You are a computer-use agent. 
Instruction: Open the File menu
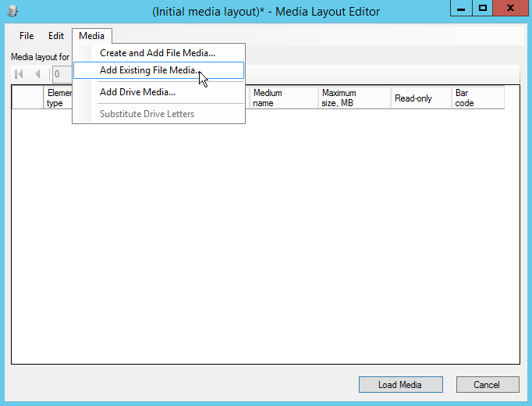click(27, 36)
